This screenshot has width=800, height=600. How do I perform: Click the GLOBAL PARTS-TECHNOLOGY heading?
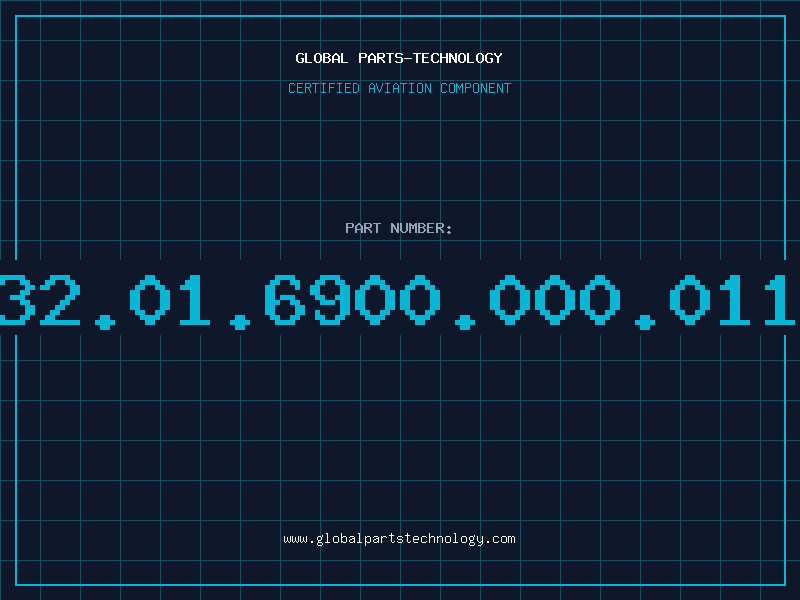[x=399, y=58]
